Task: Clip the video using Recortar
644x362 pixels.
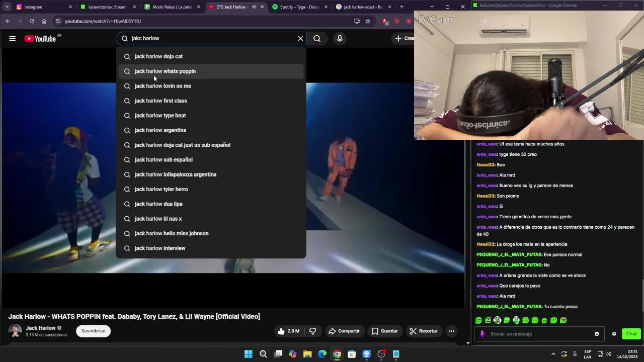Action: pos(423,331)
